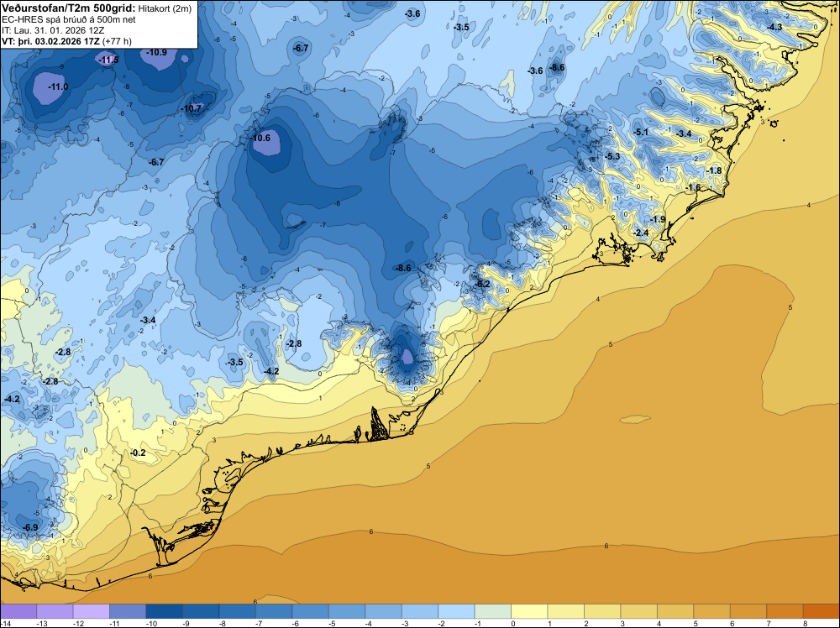Select legend swatch between -4 and -3
The image size is (840, 628).
384,611
